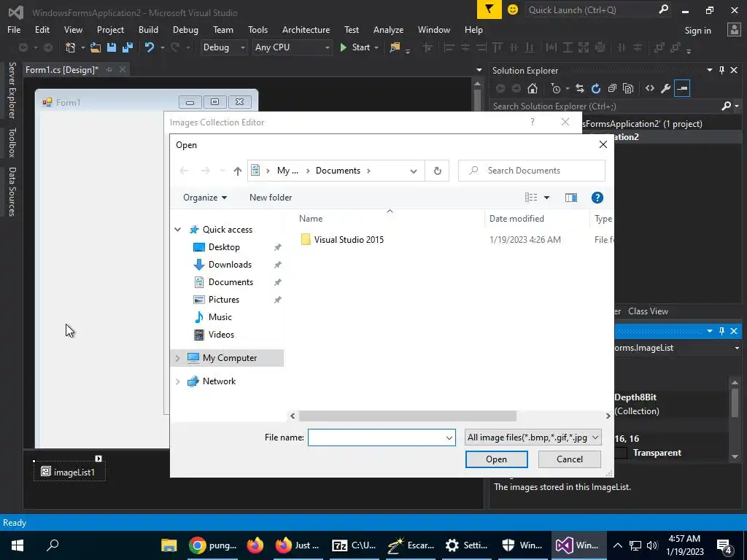Viewport: 747px width, 560px height.
Task: Expand the Network tree node
Action: [x=178, y=381]
